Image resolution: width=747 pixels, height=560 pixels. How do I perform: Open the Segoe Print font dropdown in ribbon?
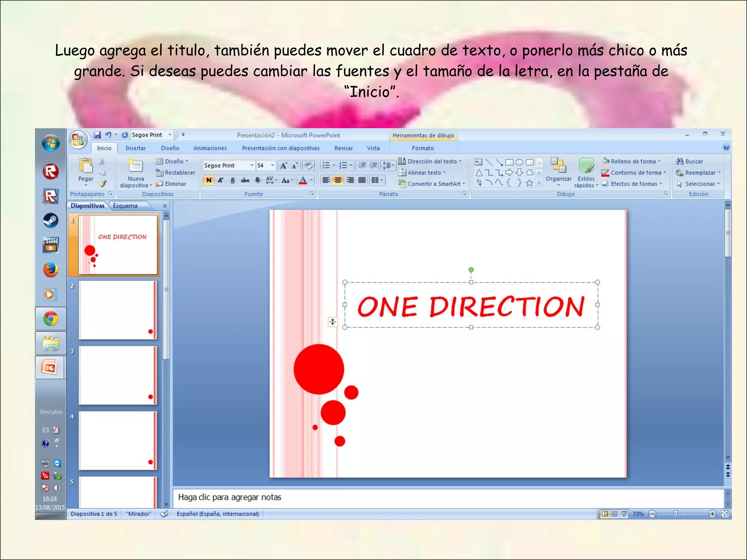coord(252,166)
